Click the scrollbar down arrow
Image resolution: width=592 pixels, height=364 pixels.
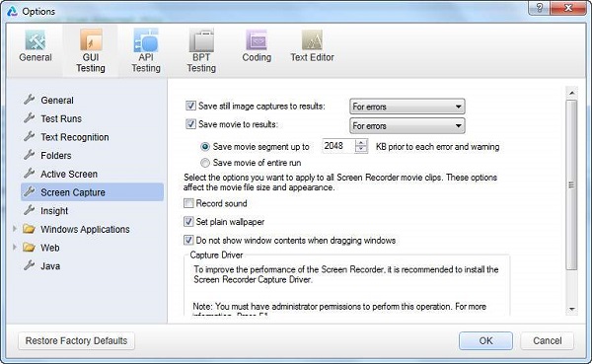pos(571,309)
